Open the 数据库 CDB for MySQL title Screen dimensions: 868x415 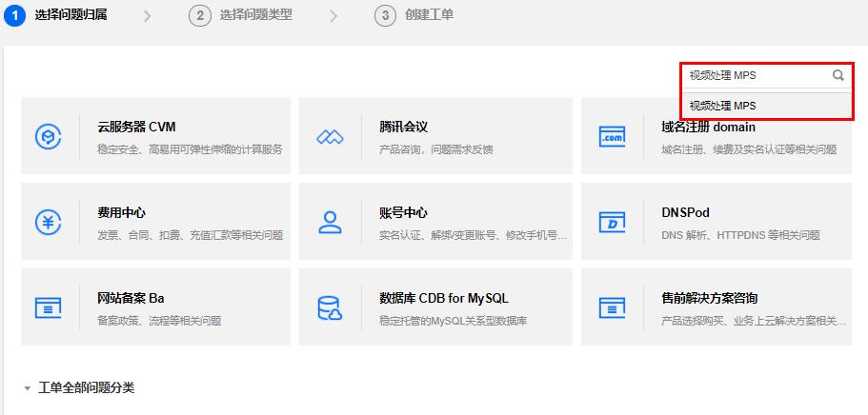click(444, 298)
